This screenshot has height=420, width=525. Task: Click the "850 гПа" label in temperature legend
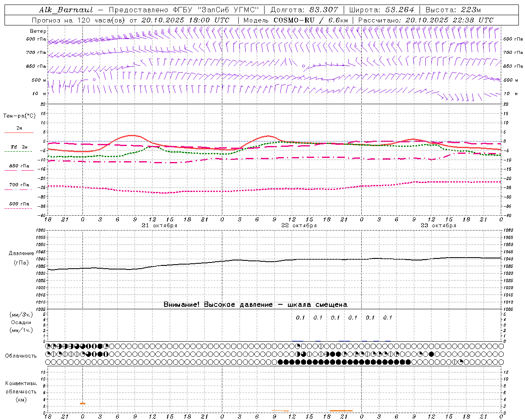tap(19, 166)
